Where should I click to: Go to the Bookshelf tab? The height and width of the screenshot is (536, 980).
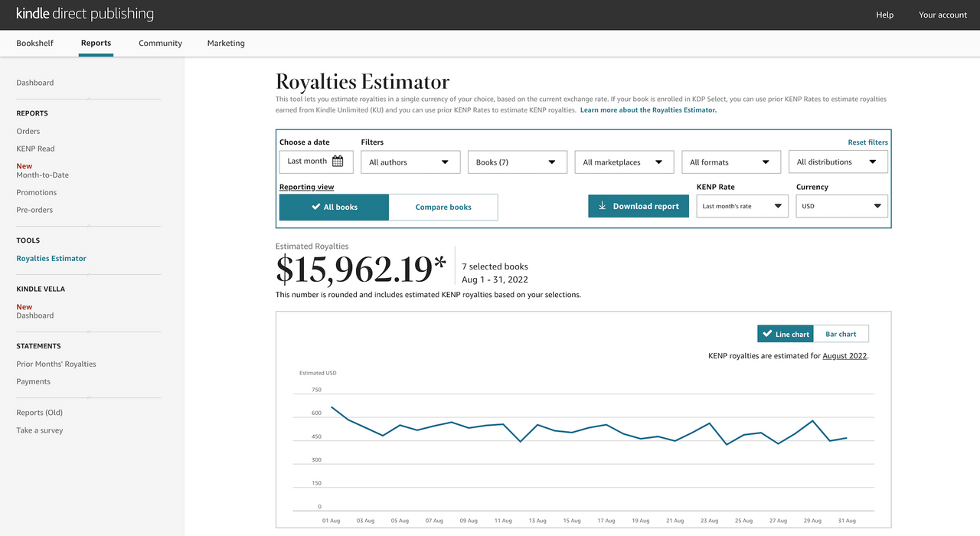click(x=35, y=44)
